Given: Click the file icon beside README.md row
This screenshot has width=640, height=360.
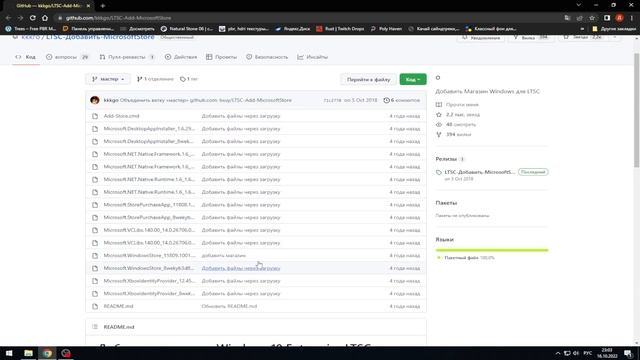Looking at the screenshot, I should click(x=95, y=306).
